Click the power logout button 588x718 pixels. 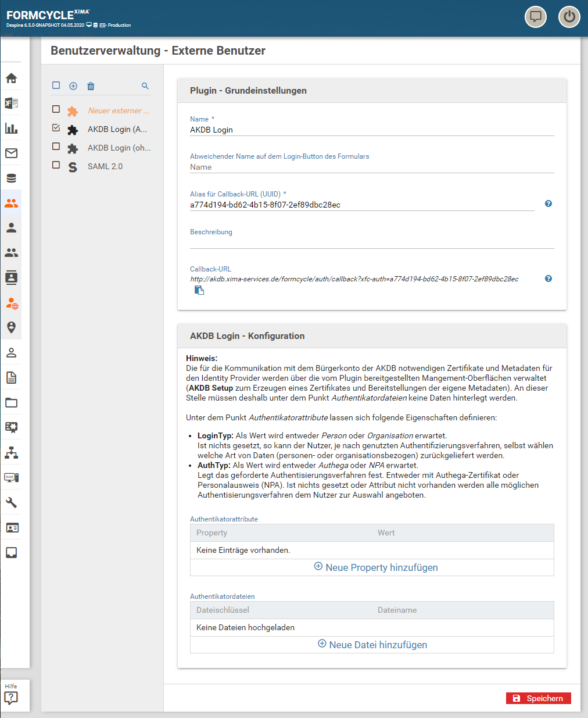pos(569,17)
